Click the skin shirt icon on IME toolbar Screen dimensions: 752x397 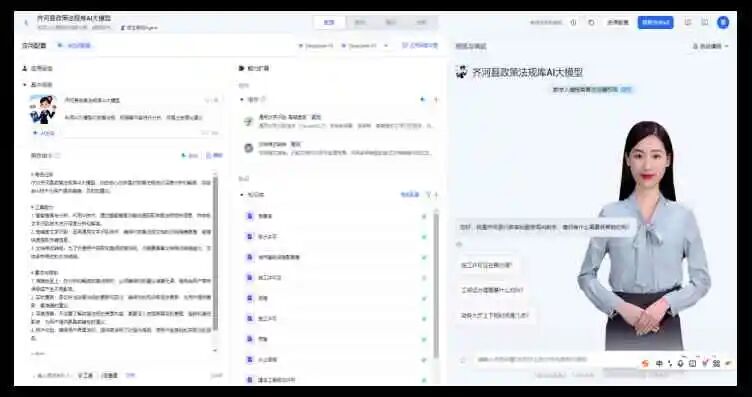(705, 363)
